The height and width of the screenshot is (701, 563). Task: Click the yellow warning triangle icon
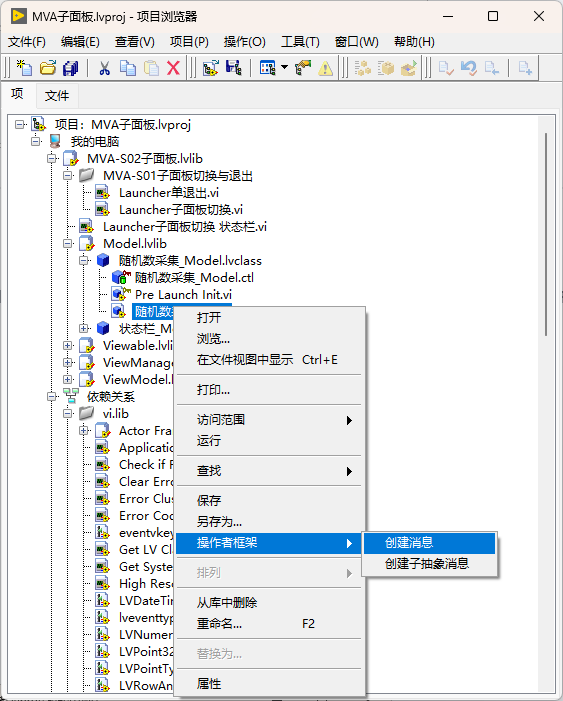[326, 68]
